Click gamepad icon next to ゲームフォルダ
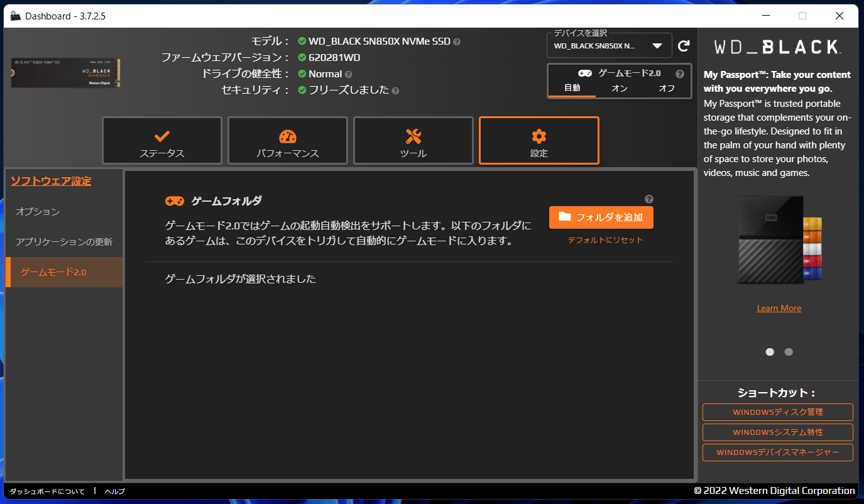Image resolution: width=864 pixels, height=504 pixels. pos(175,201)
